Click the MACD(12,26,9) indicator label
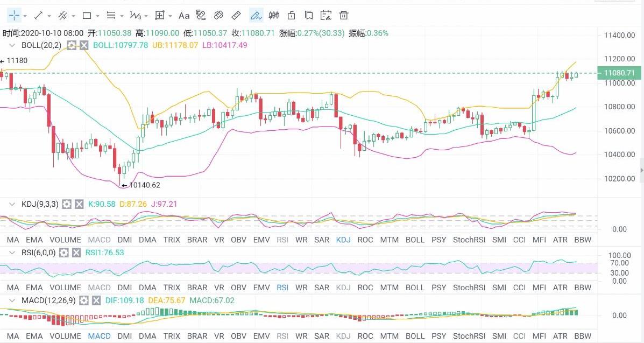Viewport: 644px width, 343px height. (x=48, y=300)
